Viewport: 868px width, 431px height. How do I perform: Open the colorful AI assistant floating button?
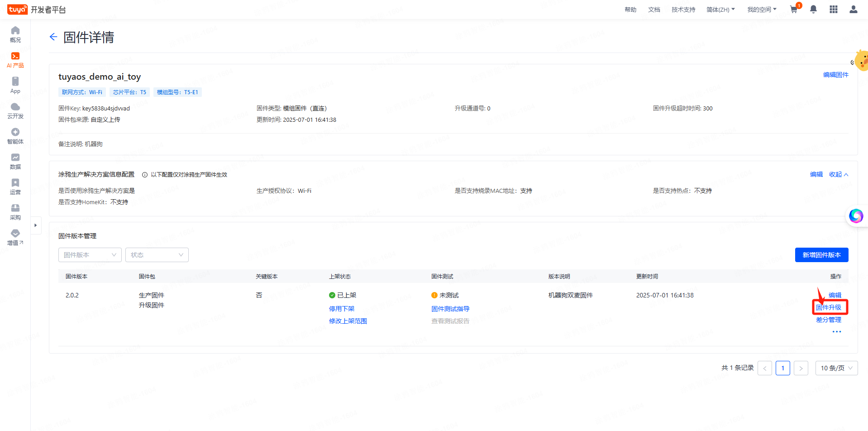click(856, 216)
